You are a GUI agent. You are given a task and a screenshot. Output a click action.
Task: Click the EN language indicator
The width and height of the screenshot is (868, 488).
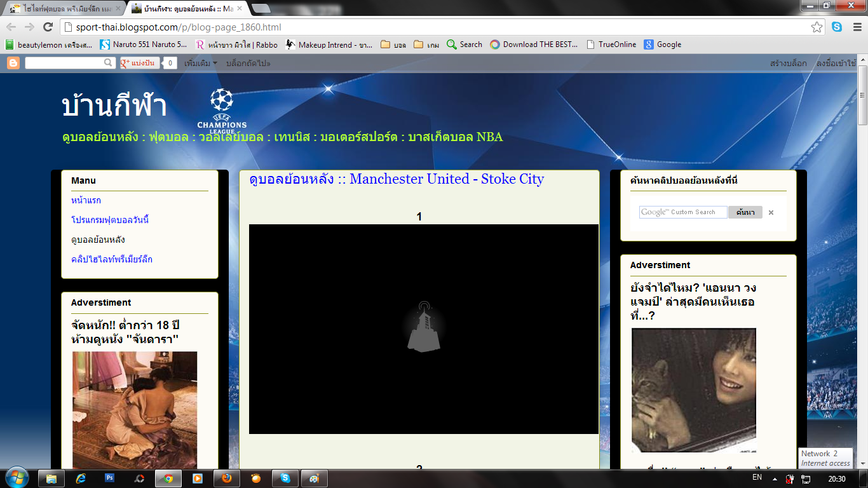click(x=757, y=477)
